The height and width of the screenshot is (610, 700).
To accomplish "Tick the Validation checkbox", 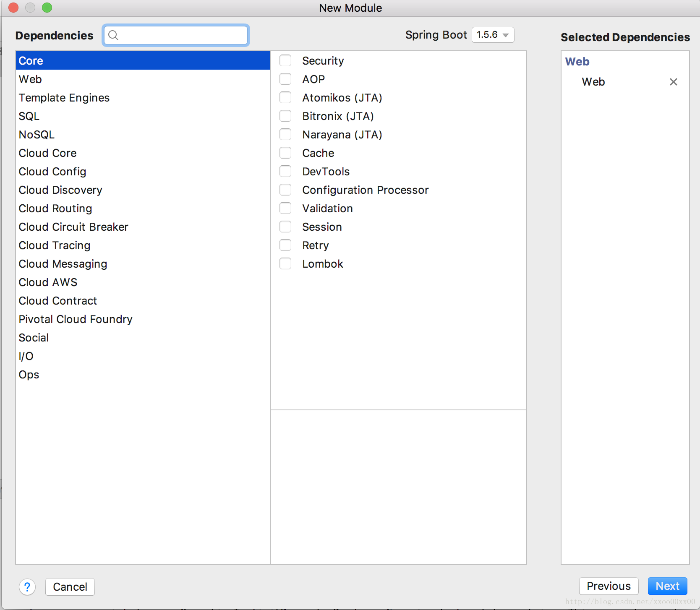I will pos(285,208).
